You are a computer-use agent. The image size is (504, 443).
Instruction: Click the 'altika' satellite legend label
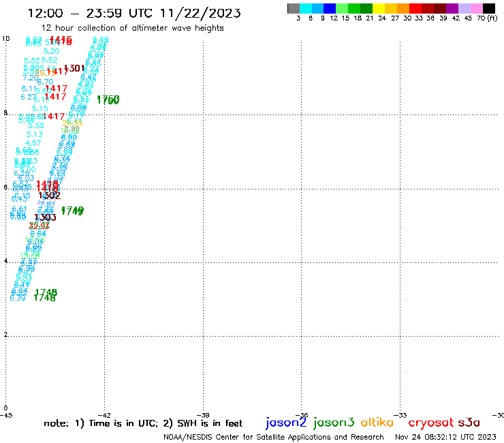tap(377, 422)
